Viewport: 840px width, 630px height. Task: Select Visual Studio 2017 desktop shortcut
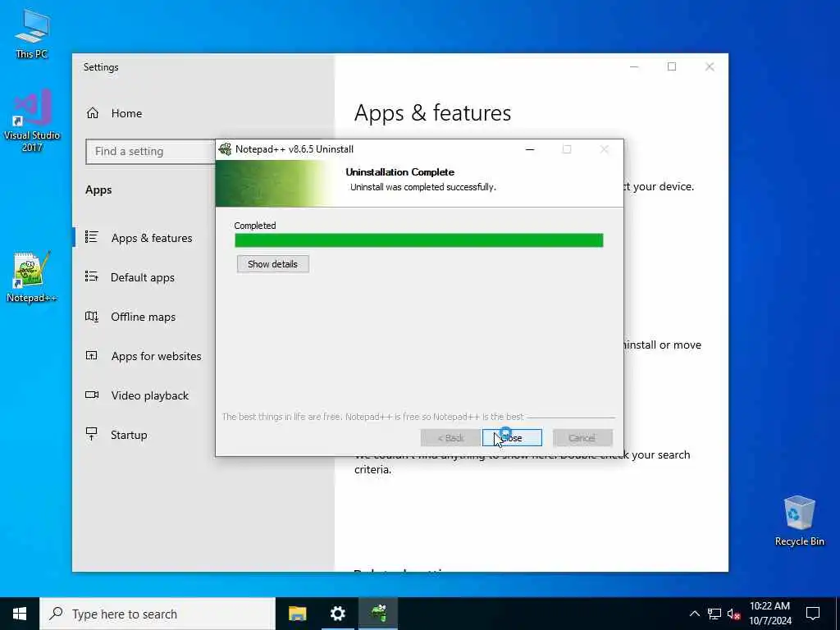pyautogui.click(x=32, y=121)
